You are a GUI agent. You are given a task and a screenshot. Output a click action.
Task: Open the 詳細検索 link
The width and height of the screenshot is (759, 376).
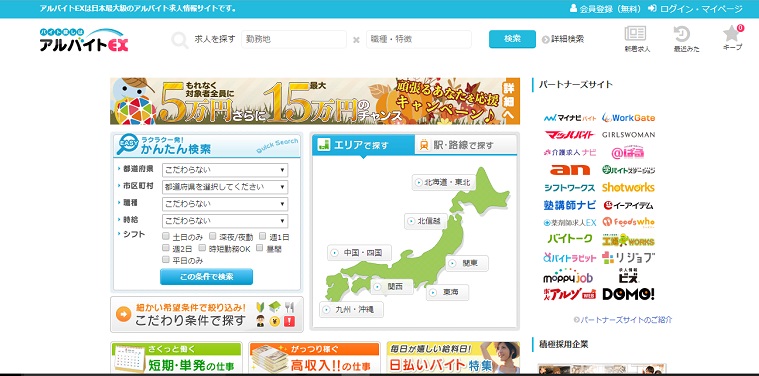(x=563, y=39)
